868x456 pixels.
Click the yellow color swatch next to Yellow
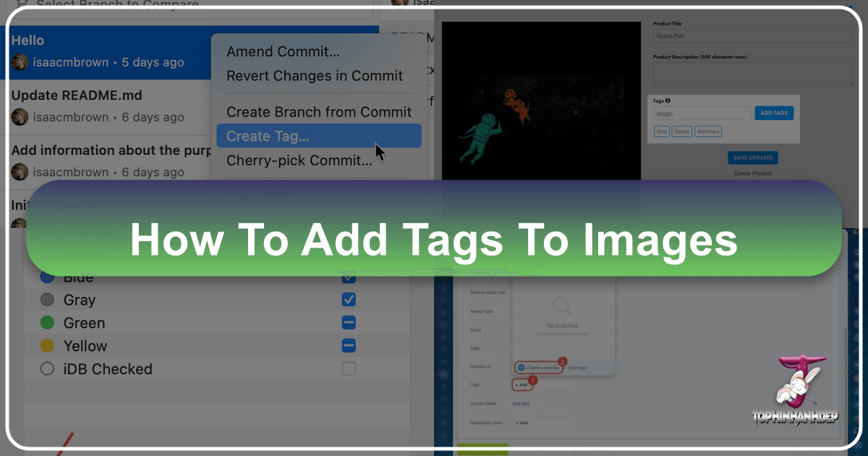(47, 345)
